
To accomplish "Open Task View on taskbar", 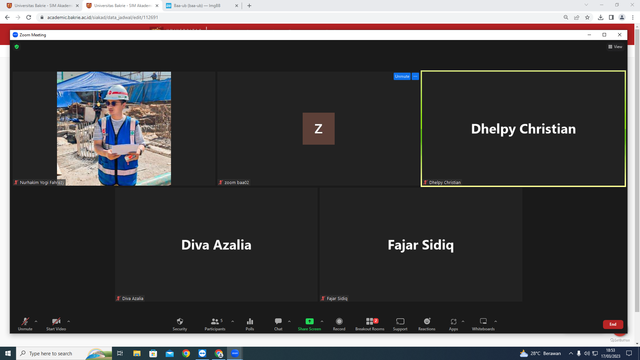I will pos(120,353).
